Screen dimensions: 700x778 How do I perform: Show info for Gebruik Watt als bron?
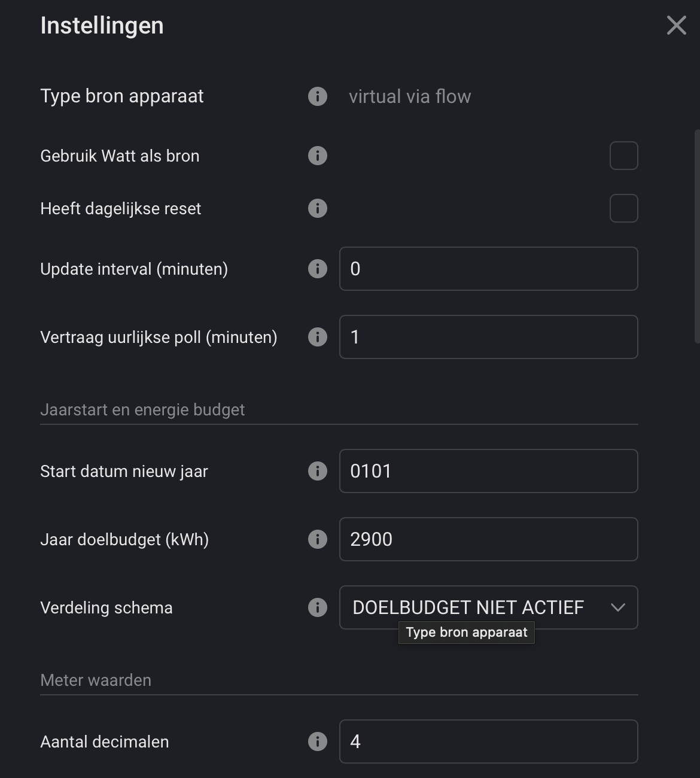[x=318, y=156]
